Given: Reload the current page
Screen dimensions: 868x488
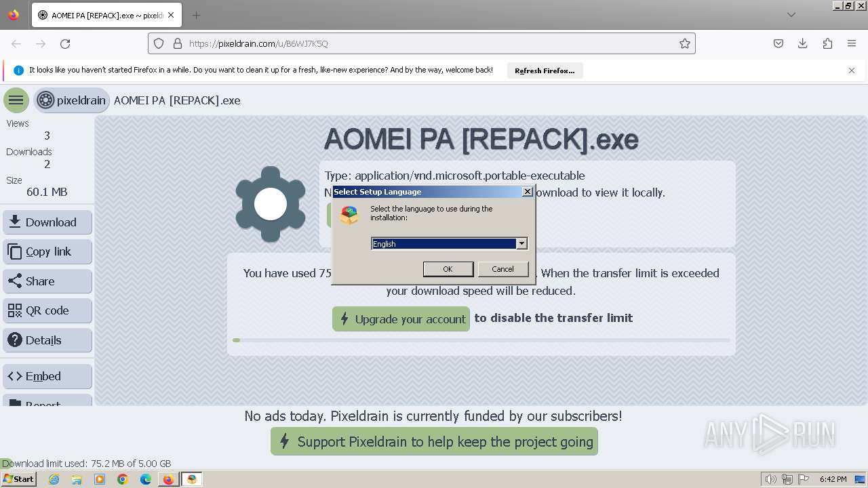Looking at the screenshot, I should (65, 43).
